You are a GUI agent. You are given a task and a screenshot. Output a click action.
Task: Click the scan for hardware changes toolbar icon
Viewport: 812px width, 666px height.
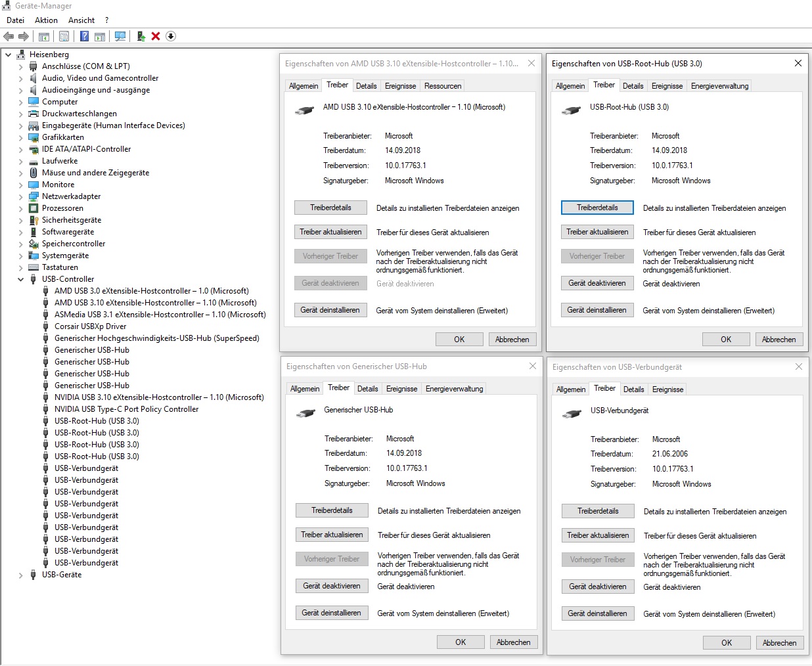point(120,36)
